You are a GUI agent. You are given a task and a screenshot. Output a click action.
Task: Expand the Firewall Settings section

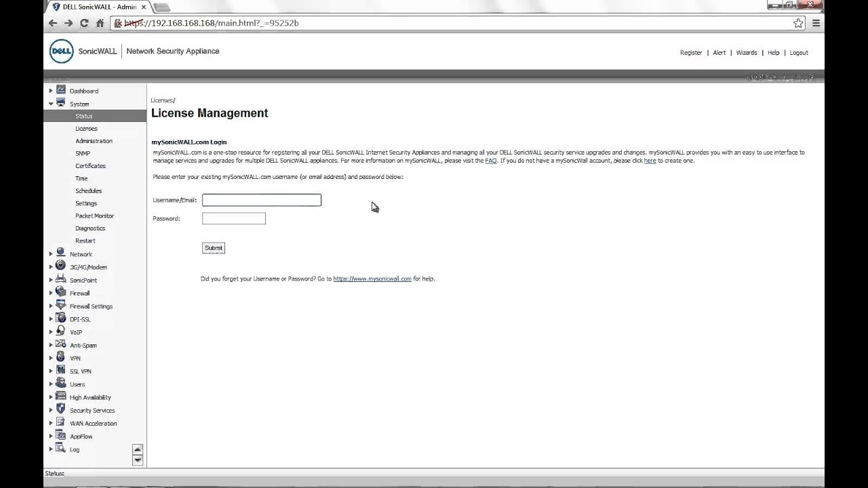coord(51,306)
